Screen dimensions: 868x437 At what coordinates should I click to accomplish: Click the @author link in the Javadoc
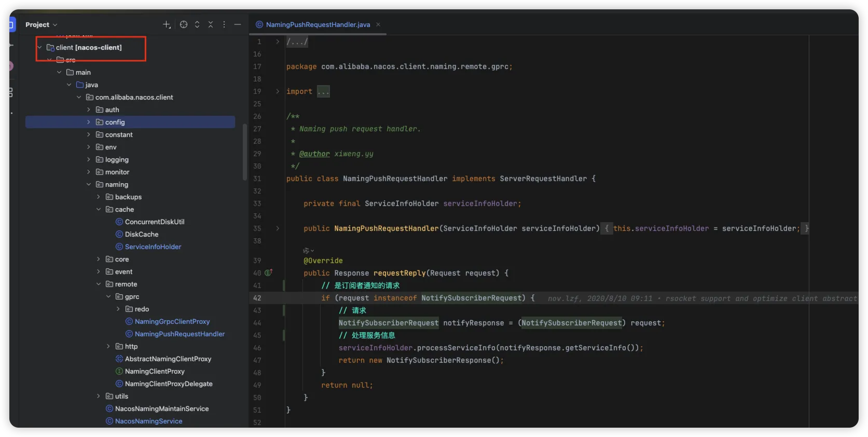[314, 154]
